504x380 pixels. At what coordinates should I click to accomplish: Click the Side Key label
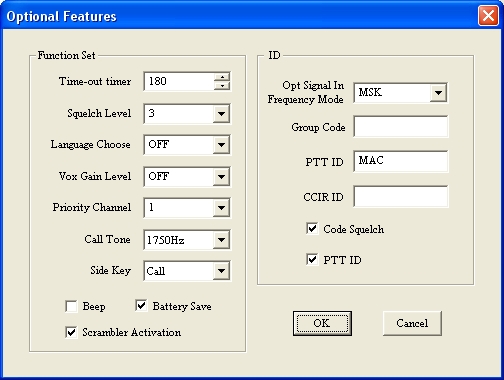tap(110, 270)
